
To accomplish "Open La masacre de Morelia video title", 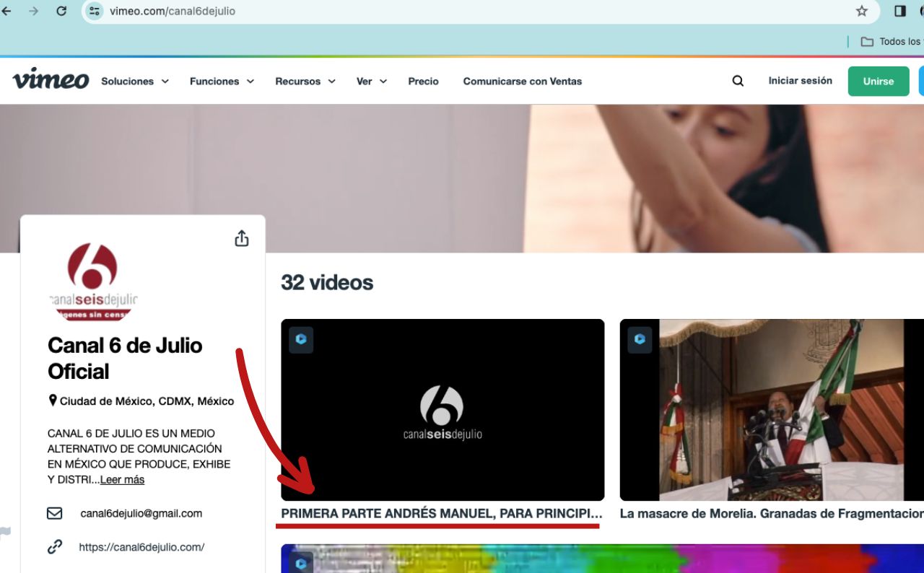I will 772,514.
